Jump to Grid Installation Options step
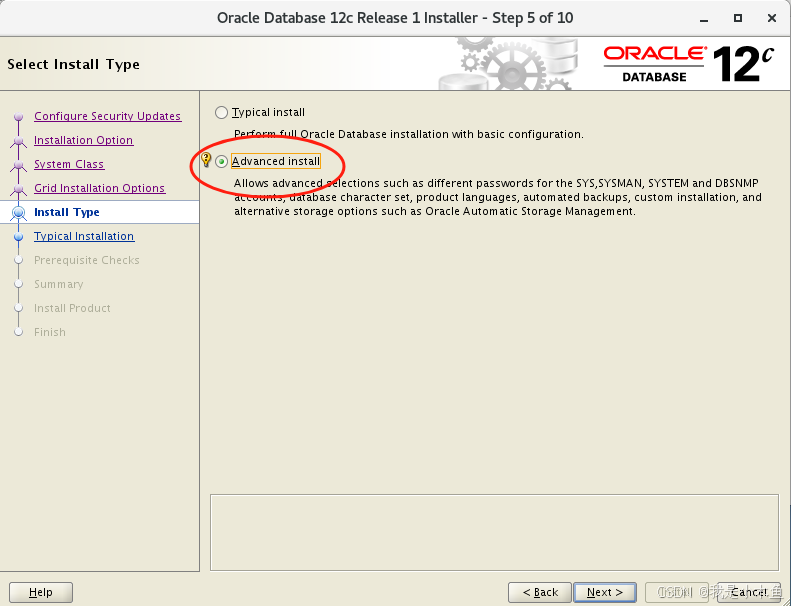This screenshot has height=606, width=791. pos(99,188)
